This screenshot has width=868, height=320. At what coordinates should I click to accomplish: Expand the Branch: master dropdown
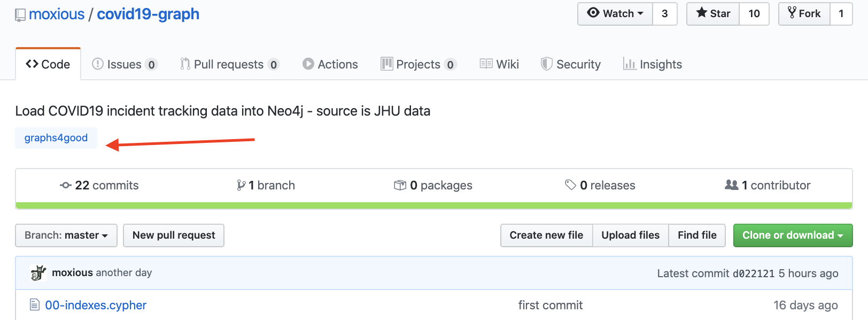[x=66, y=235]
